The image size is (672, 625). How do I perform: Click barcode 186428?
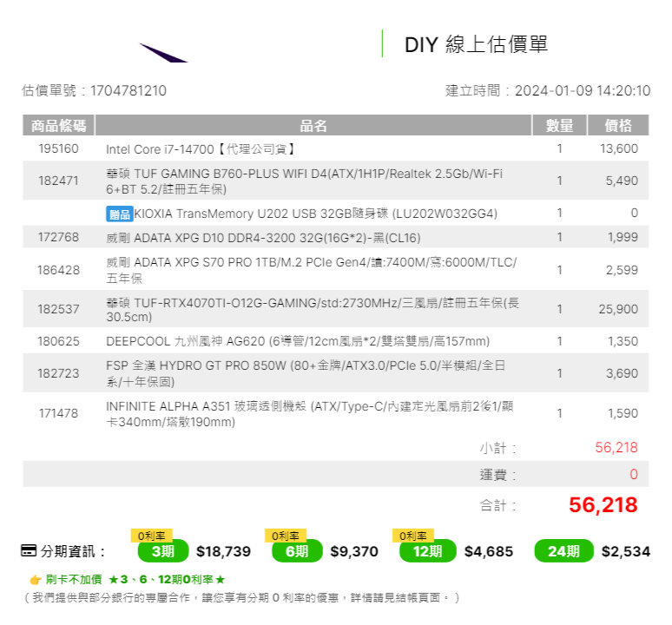coord(58,270)
